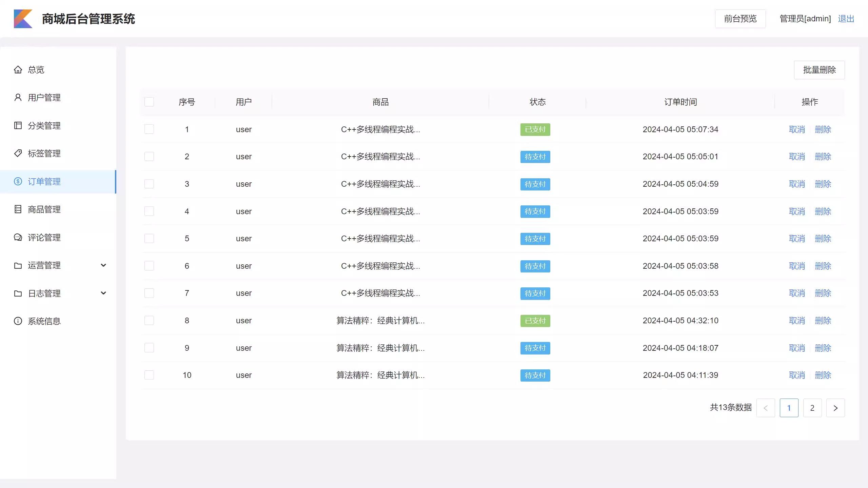Select pagination page 1
868x488 pixels.
pos(789,408)
